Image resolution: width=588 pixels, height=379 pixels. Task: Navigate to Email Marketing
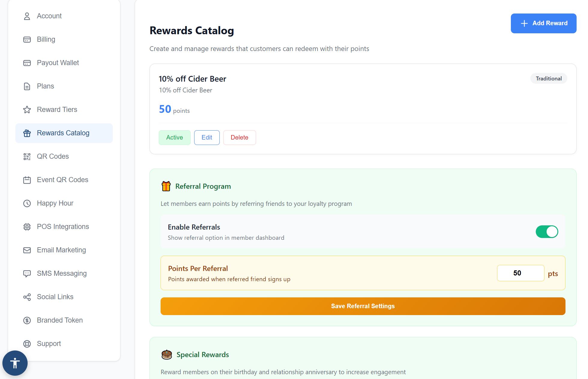64,250
